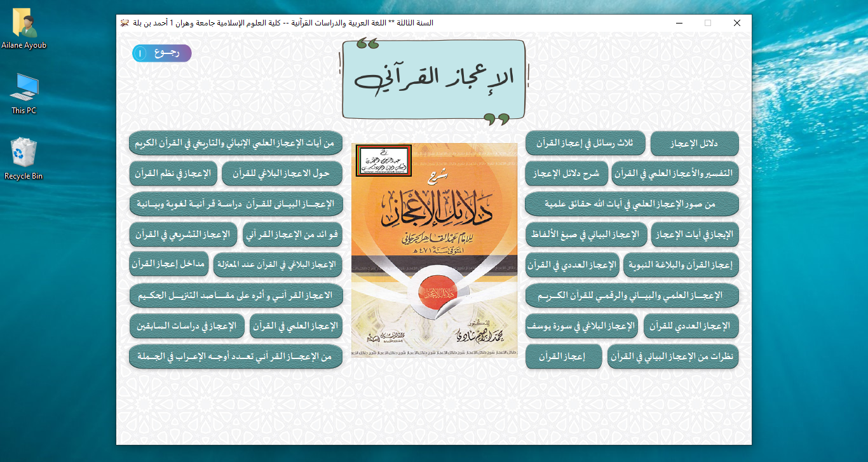Select إعجاز القرآن والبلاغة النبوية
The height and width of the screenshot is (462, 868).
681,265
